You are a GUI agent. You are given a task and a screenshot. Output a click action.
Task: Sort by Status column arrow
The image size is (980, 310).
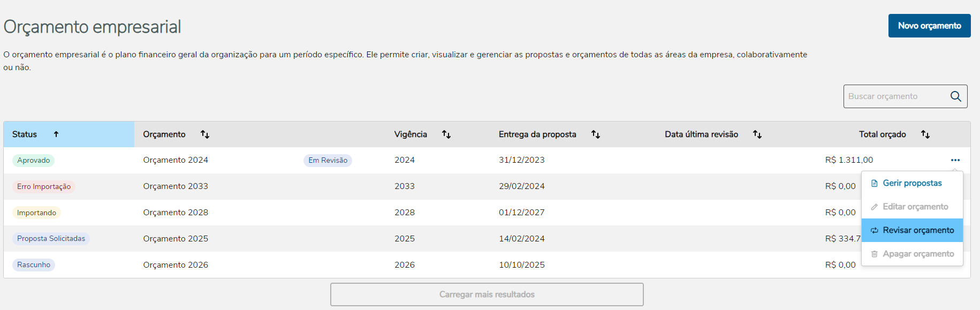pyautogui.click(x=56, y=134)
